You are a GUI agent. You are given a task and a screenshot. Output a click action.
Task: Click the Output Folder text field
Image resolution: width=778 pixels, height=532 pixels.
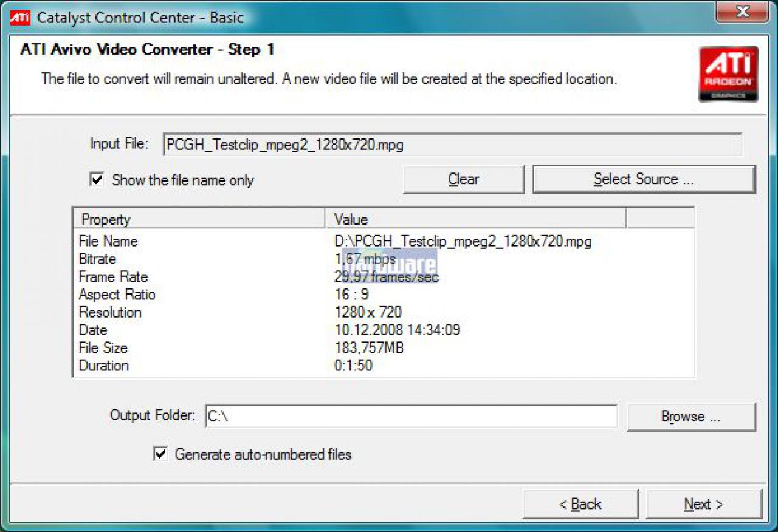click(411, 417)
